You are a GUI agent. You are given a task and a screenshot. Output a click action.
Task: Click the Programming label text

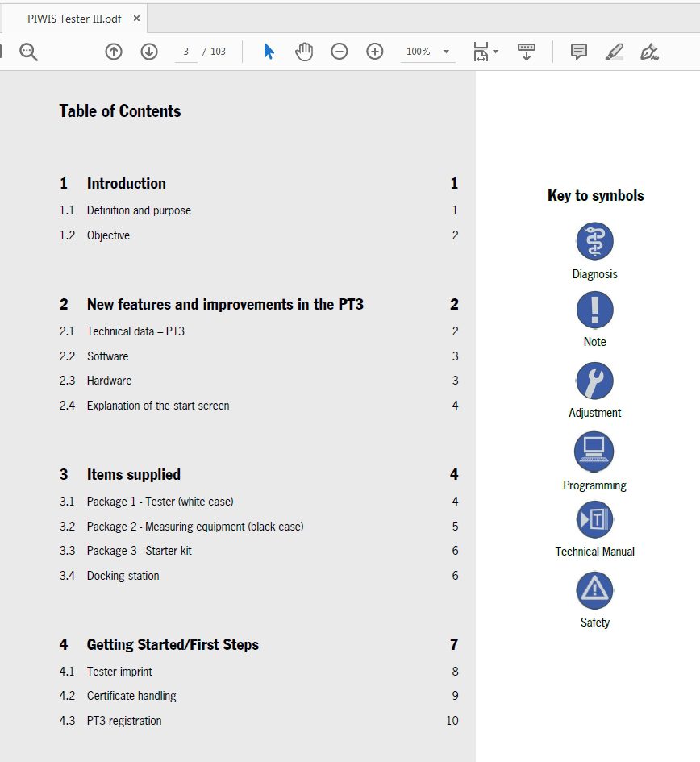pos(594,485)
